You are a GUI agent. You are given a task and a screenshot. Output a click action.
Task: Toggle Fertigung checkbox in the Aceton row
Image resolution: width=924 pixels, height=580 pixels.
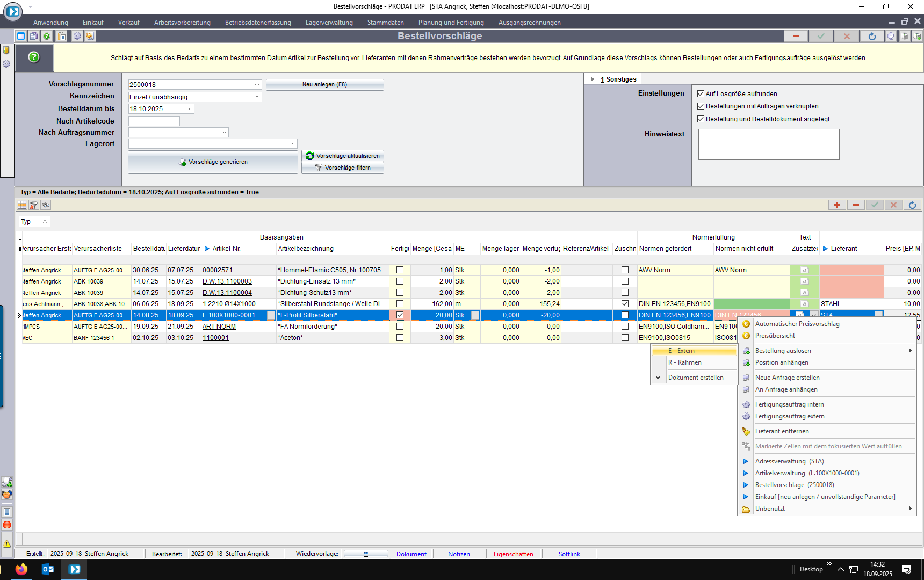(400, 338)
